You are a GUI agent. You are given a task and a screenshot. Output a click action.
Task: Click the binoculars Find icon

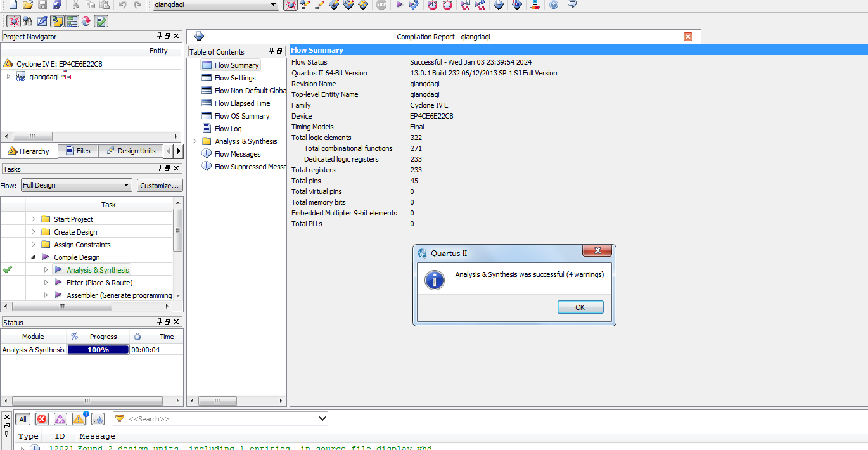coord(28,21)
